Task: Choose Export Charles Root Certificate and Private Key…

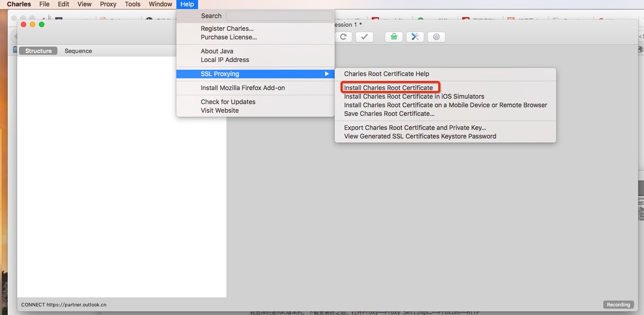Action: click(x=445, y=128)
